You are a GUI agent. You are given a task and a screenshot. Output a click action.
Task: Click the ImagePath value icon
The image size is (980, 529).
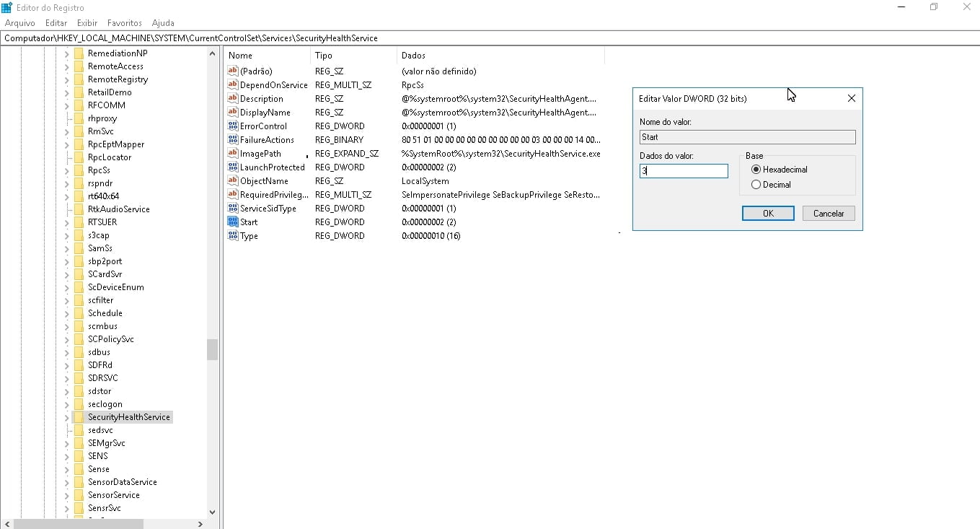(232, 153)
